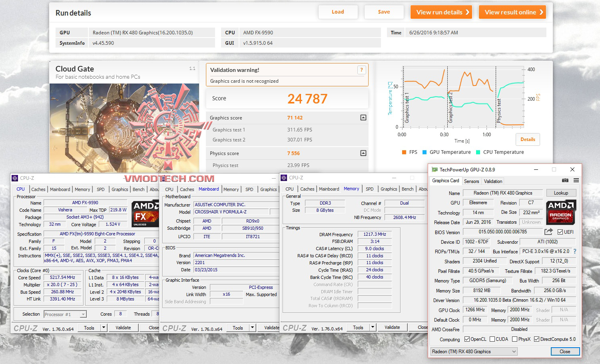Click AMD FX-9590 processor name field
Image resolution: width=600 pixels, height=364 pixels.
85,203
